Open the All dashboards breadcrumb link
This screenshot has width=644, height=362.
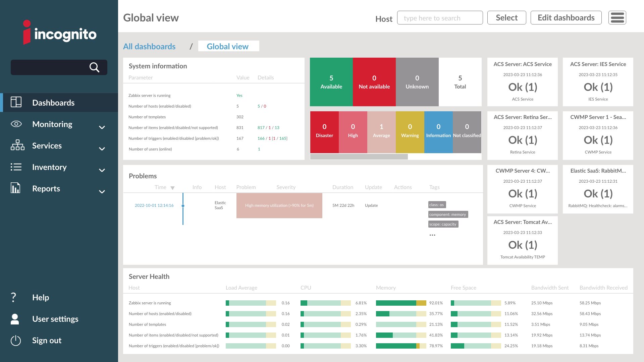(x=149, y=46)
